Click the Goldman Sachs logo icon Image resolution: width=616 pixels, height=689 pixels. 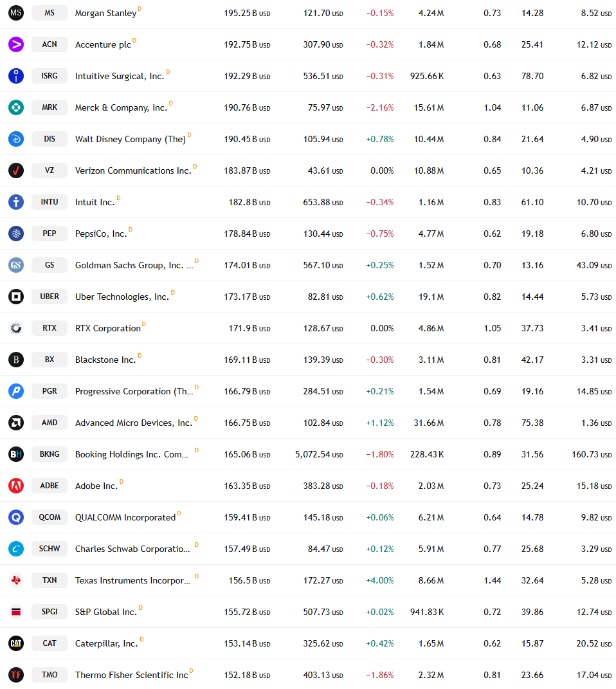coord(16,265)
